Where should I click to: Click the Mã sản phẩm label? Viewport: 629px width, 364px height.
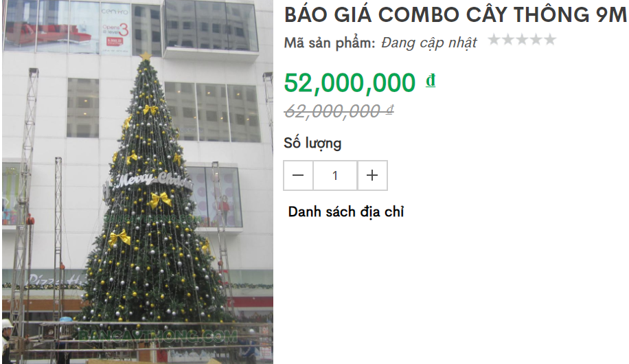(x=330, y=43)
